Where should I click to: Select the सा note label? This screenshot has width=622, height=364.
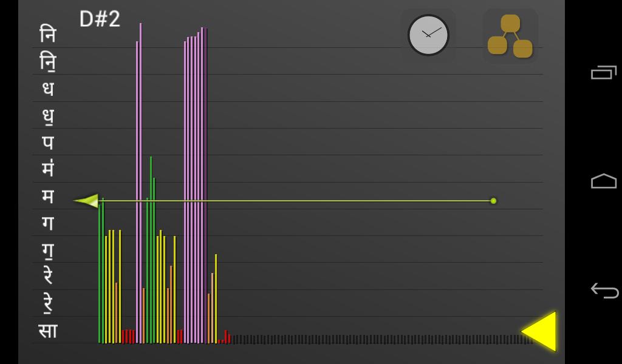tap(47, 331)
